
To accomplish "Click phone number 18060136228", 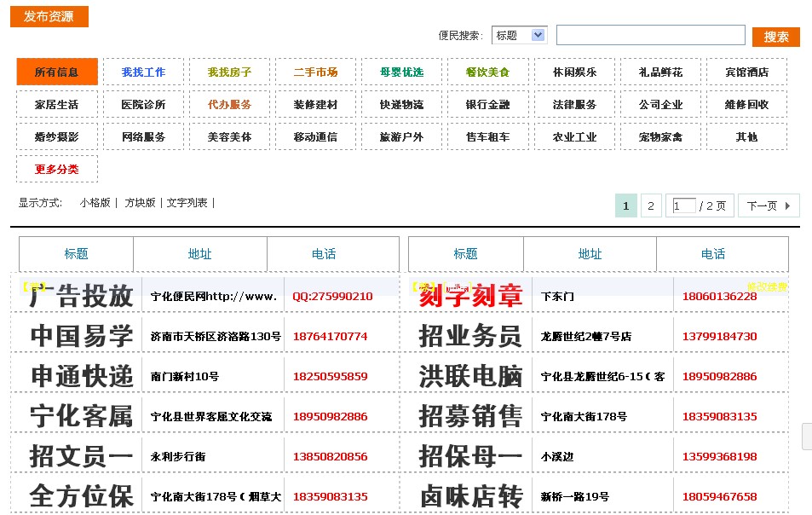I will click(x=719, y=297).
